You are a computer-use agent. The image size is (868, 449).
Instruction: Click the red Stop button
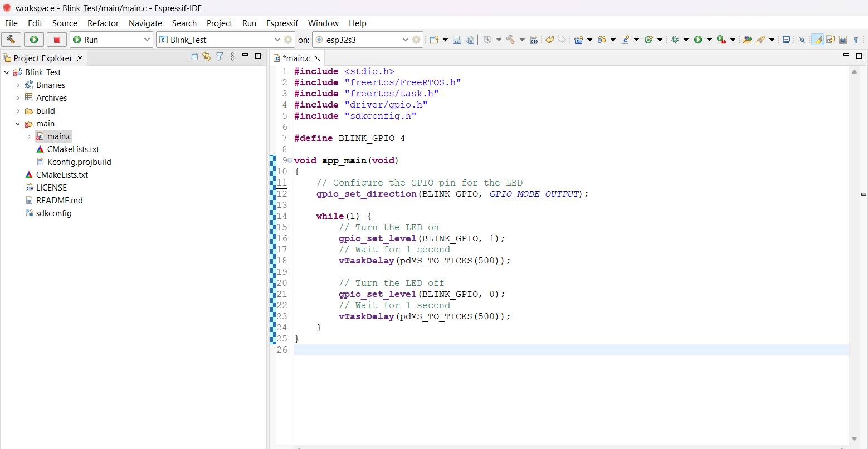point(57,40)
